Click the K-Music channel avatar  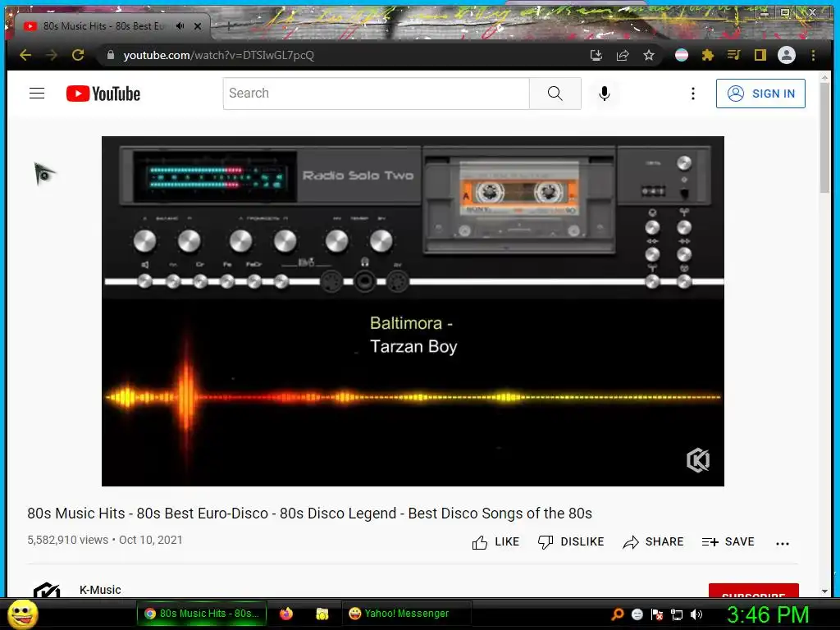tap(47, 591)
